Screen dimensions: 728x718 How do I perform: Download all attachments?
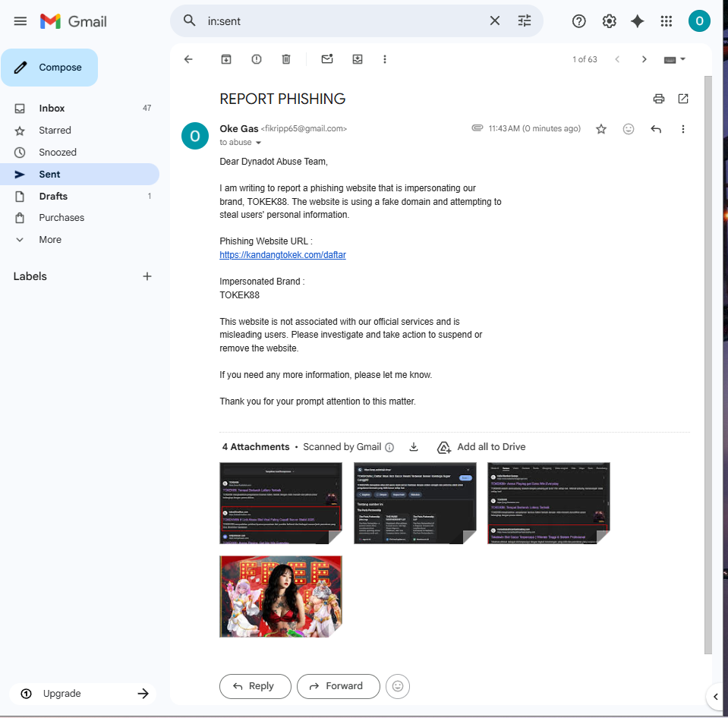point(414,447)
